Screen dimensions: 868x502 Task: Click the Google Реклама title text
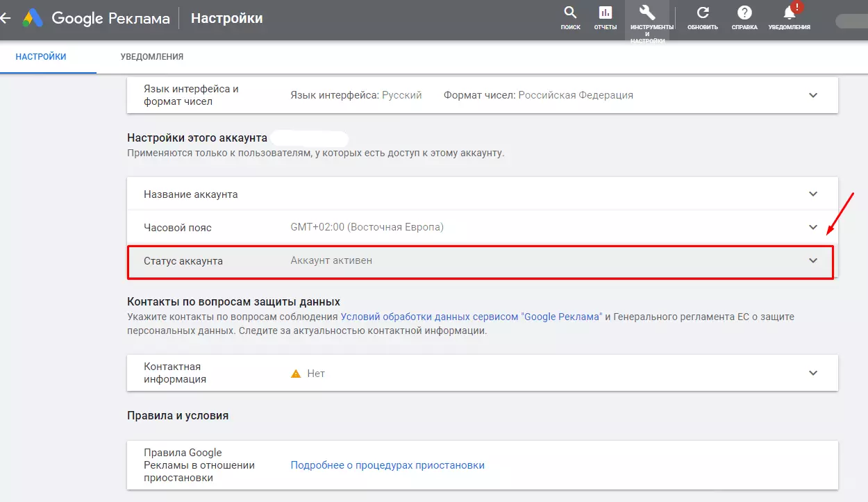click(x=110, y=18)
